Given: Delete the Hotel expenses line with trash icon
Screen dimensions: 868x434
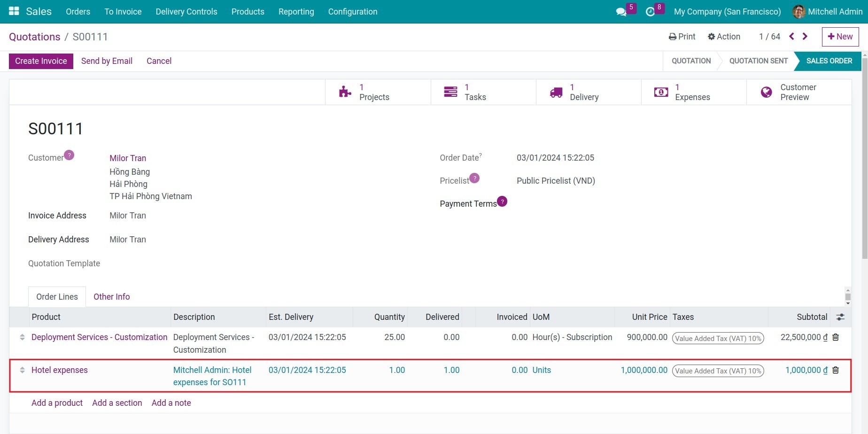Looking at the screenshot, I should click(x=836, y=370).
